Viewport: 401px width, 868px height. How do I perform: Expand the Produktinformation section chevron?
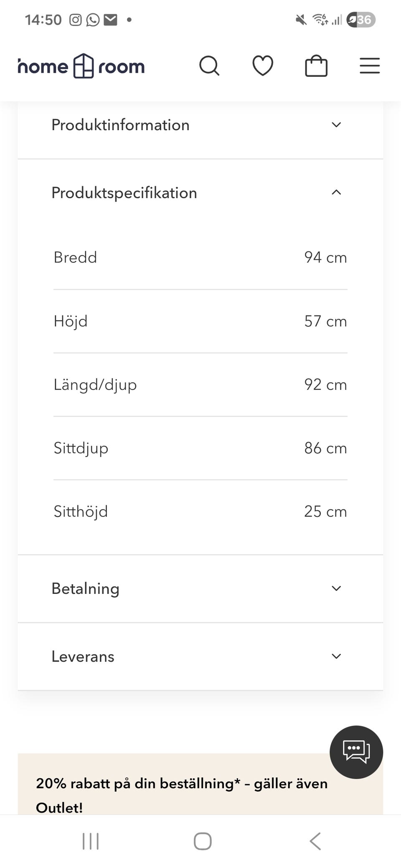[x=336, y=125]
